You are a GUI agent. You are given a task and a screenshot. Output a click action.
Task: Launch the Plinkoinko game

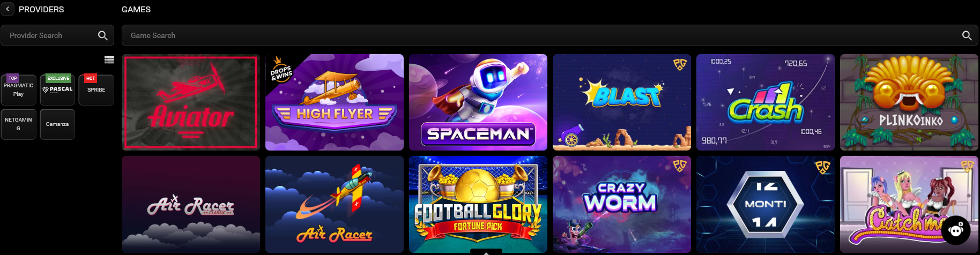click(x=909, y=102)
